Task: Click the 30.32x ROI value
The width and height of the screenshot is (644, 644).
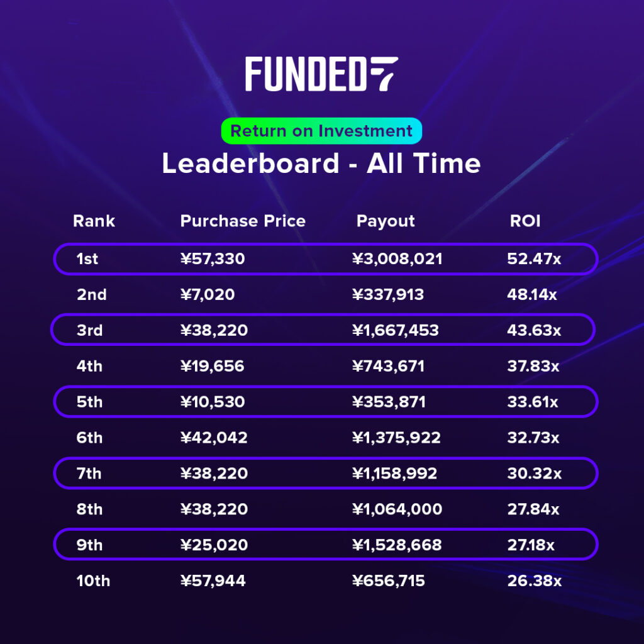Action: 534,474
